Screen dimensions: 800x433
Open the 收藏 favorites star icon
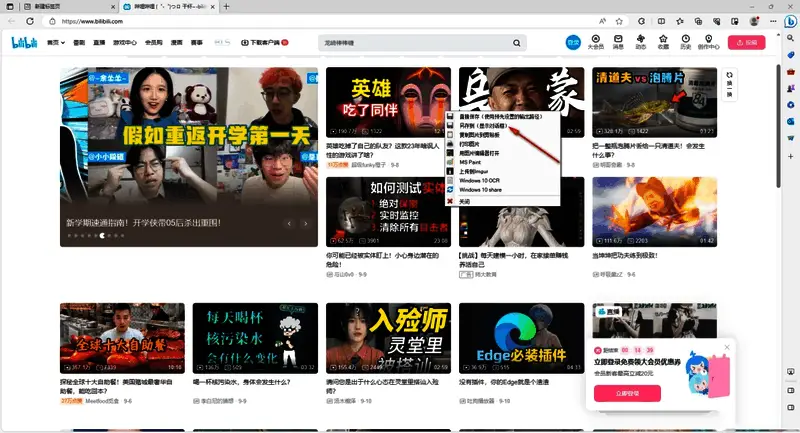663,42
